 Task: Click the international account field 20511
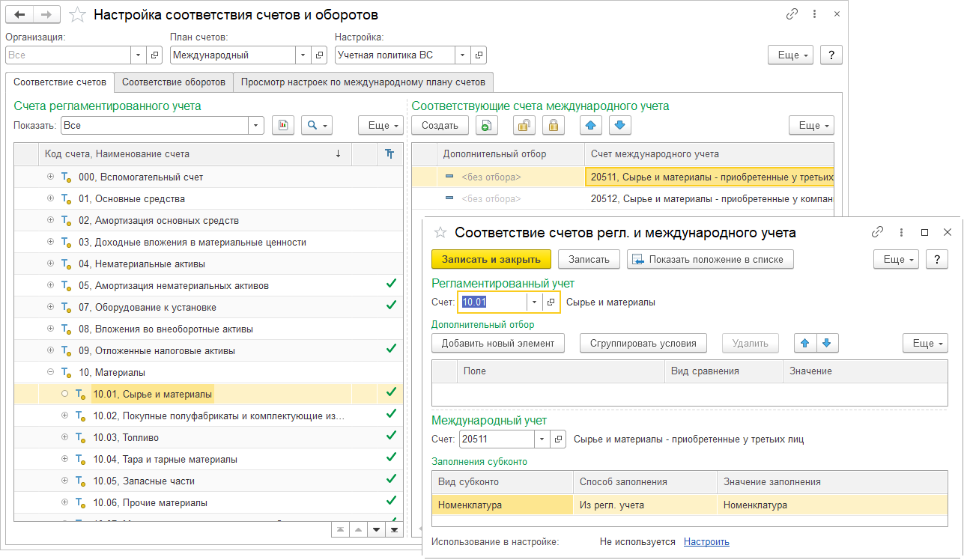pyautogui.click(x=496, y=439)
